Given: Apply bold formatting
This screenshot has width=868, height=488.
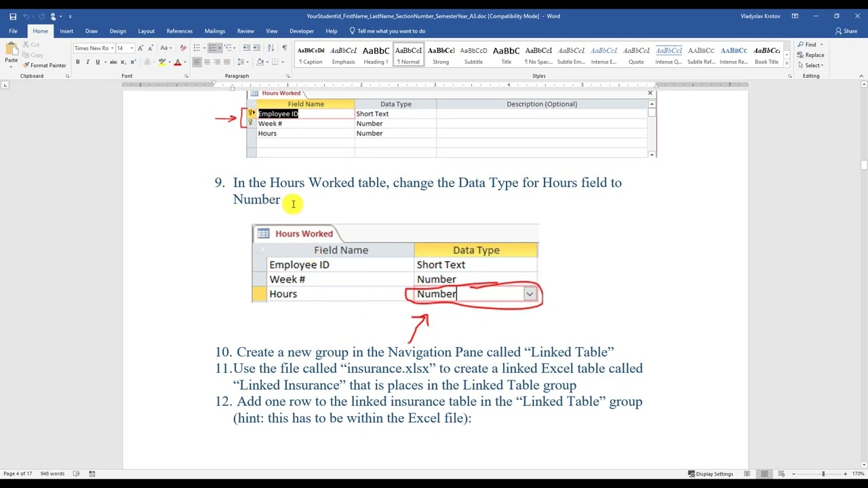Looking at the screenshot, I should click(77, 62).
